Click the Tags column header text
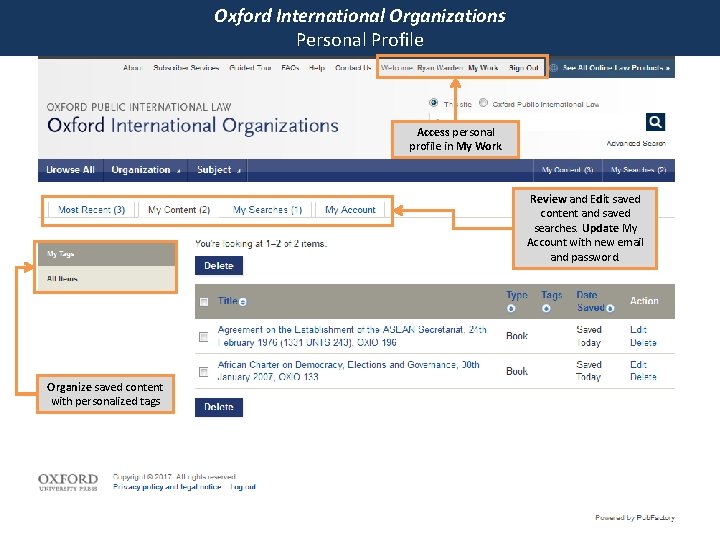The height and width of the screenshot is (540, 720). (551, 295)
